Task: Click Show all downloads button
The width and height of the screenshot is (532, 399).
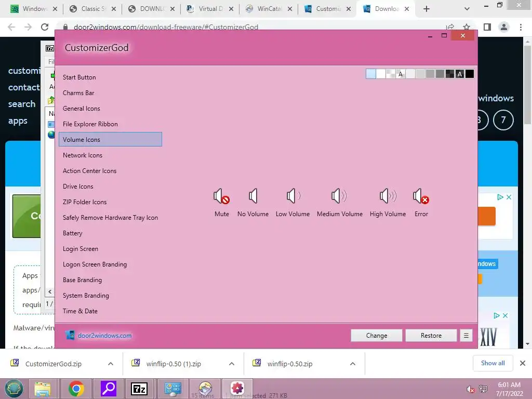Action: (x=493, y=363)
